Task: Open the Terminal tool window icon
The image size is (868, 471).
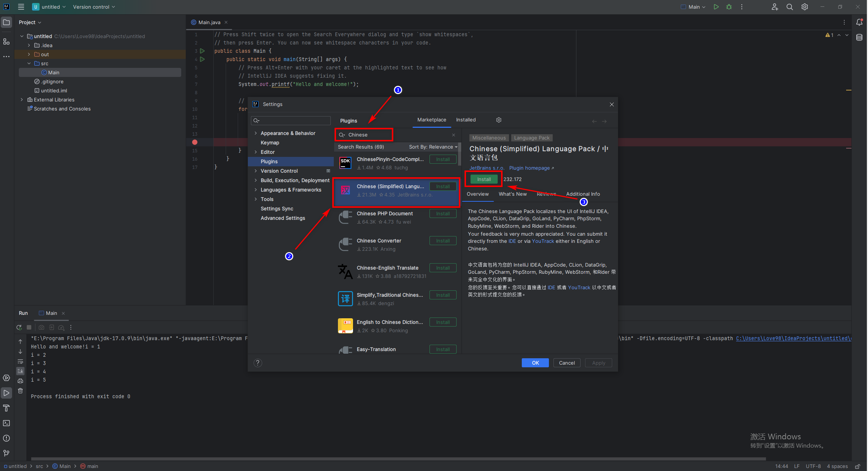Action: 6,423
